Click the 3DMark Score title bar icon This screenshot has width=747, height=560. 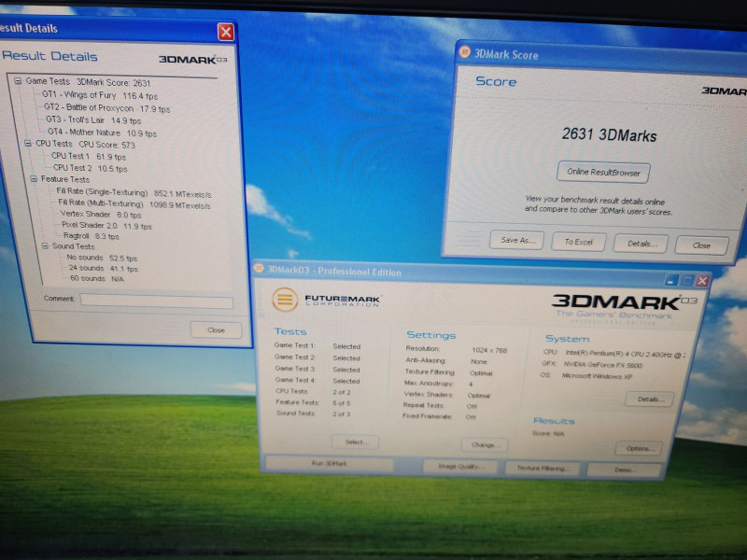click(465, 52)
